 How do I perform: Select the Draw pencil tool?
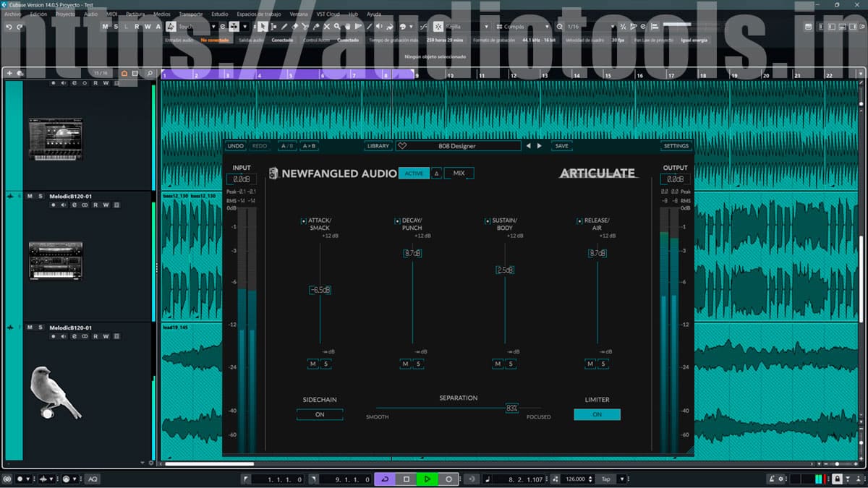tap(284, 27)
